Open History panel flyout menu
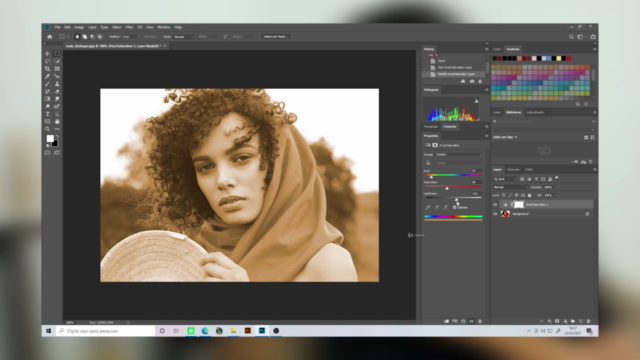This screenshot has width=640, height=360. (486, 49)
